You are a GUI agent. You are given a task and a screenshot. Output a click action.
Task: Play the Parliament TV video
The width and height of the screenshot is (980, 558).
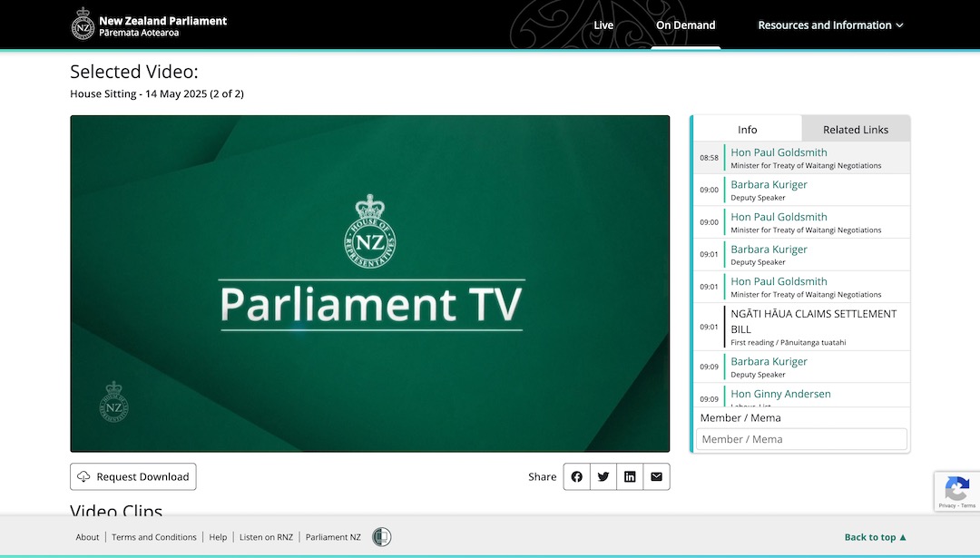(x=370, y=284)
